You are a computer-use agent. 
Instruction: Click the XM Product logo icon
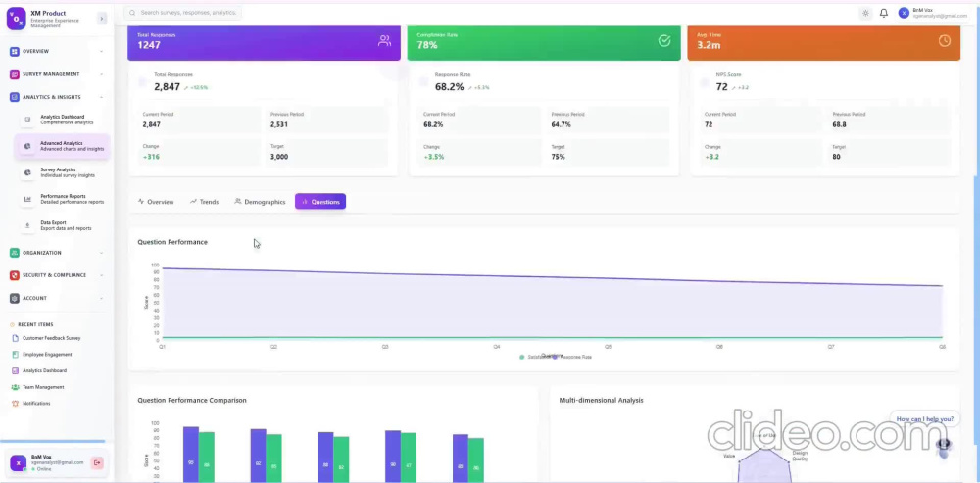(17, 19)
